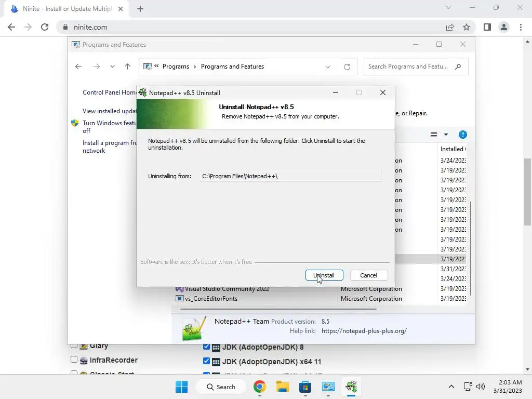Reload the ninite.com page in Chrome
This screenshot has width=532, height=399.
[x=45, y=27]
